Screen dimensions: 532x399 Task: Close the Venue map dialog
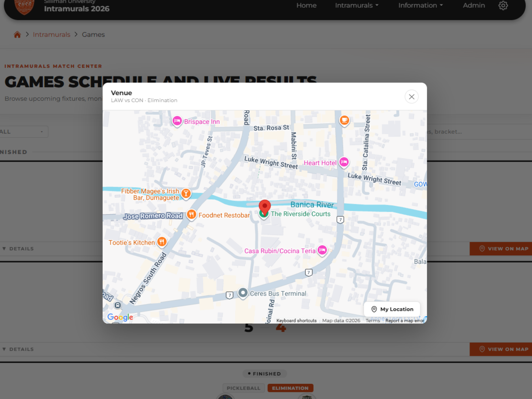pos(412,97)
